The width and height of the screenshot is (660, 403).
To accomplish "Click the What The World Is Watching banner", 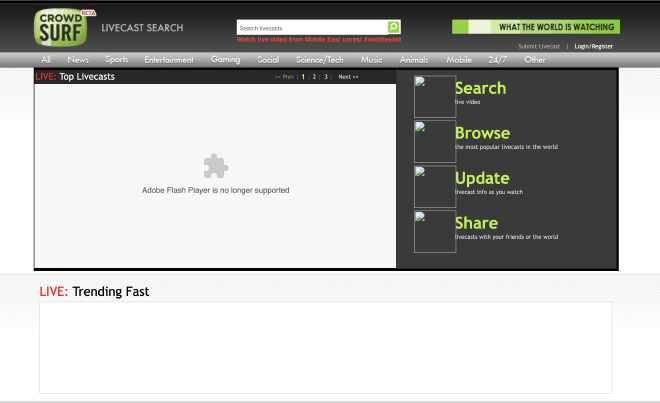I will pyautogui.click(x=535, y=27).
